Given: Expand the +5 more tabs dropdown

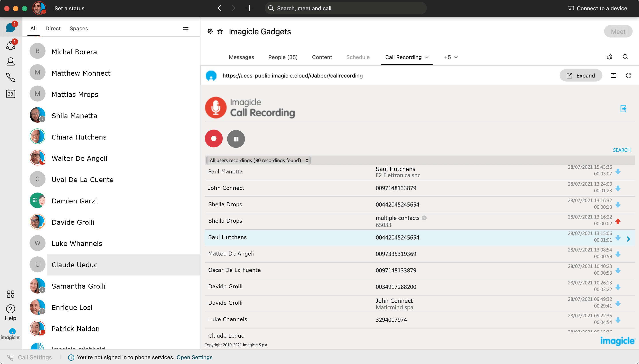Looking at the screenshot, I should (x=450, y=57).
